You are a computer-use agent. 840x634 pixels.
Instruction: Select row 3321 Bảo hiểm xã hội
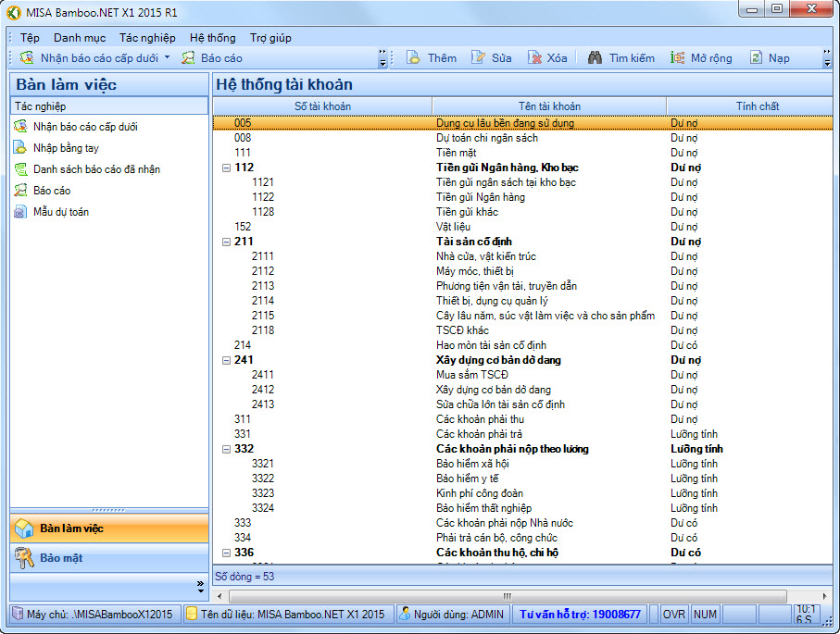click(x=523, y=464)
